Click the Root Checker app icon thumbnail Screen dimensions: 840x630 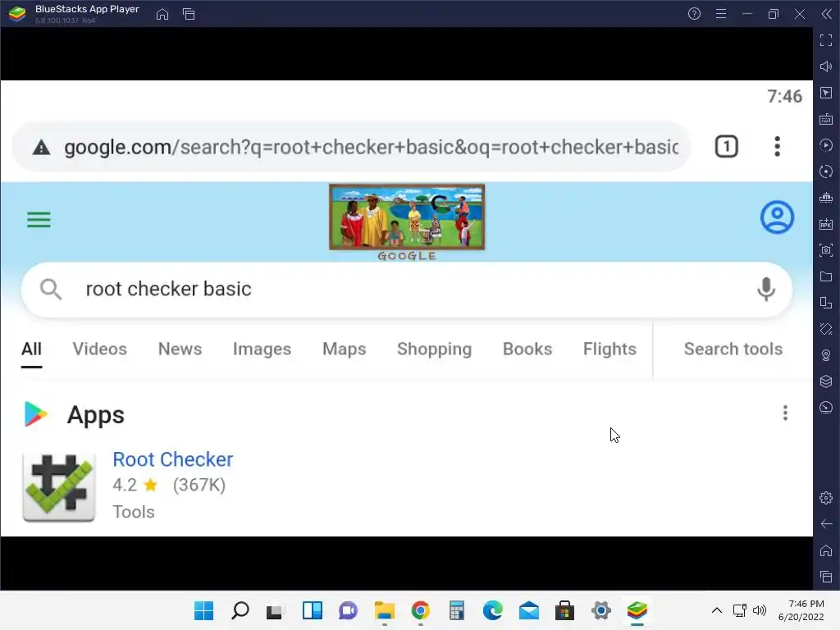pyautogui.click(x=59, y=486)
